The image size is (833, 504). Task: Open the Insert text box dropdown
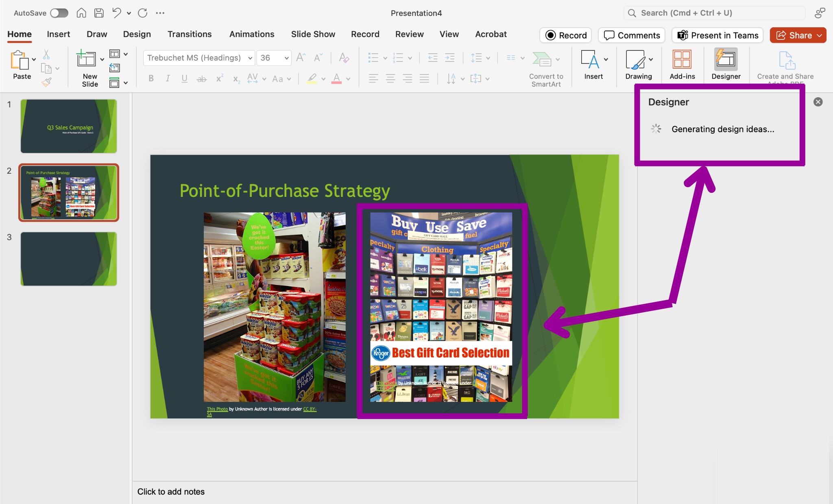pyautogui.click(x=606, y=59)
